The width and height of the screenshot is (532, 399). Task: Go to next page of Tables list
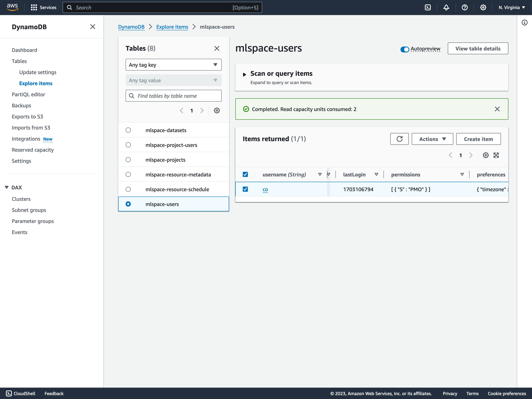(x=202, y=111)
